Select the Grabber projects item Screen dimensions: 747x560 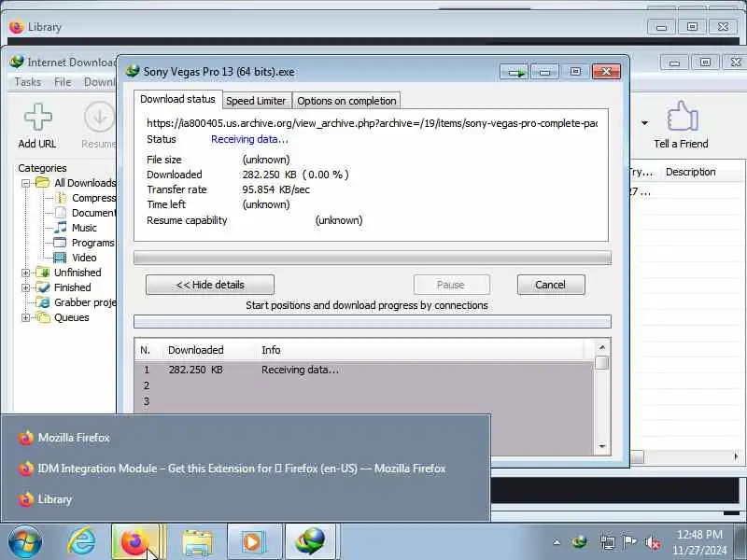(78, 302)
